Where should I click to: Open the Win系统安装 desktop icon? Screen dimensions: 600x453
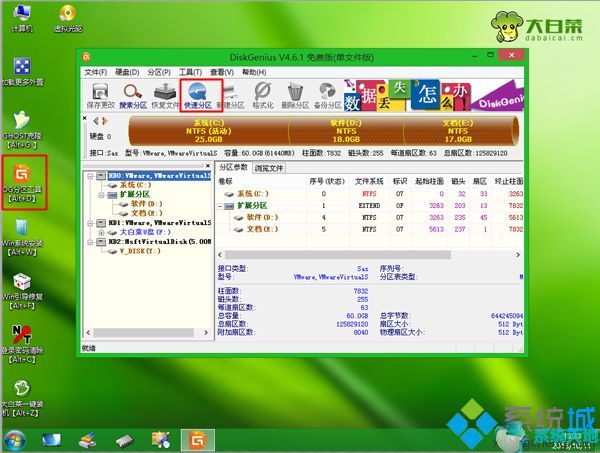coord(22,237)
